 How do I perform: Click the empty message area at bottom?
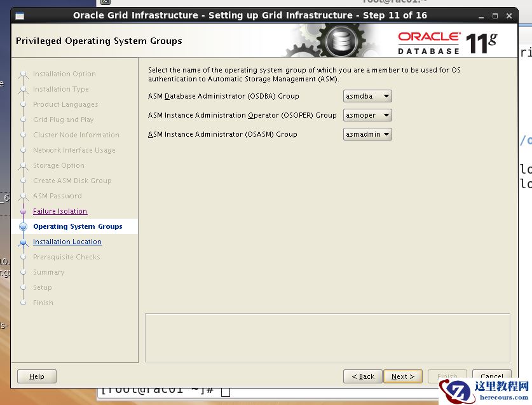[x=327, y=338]
